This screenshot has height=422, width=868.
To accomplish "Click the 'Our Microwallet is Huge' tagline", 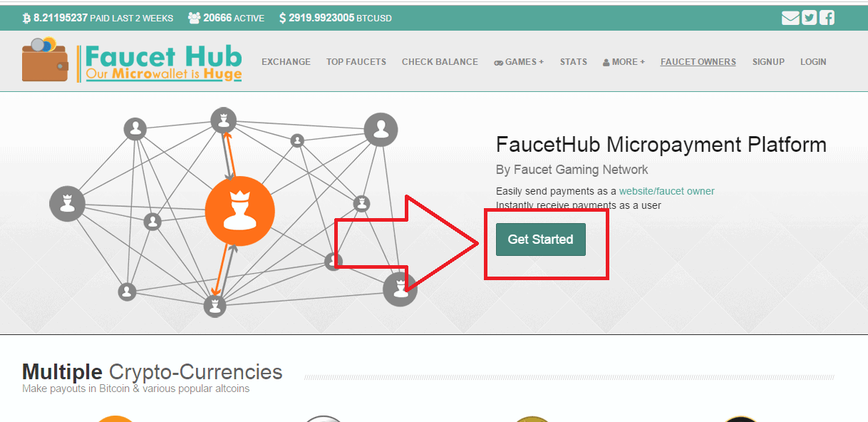I will (164, 74).
